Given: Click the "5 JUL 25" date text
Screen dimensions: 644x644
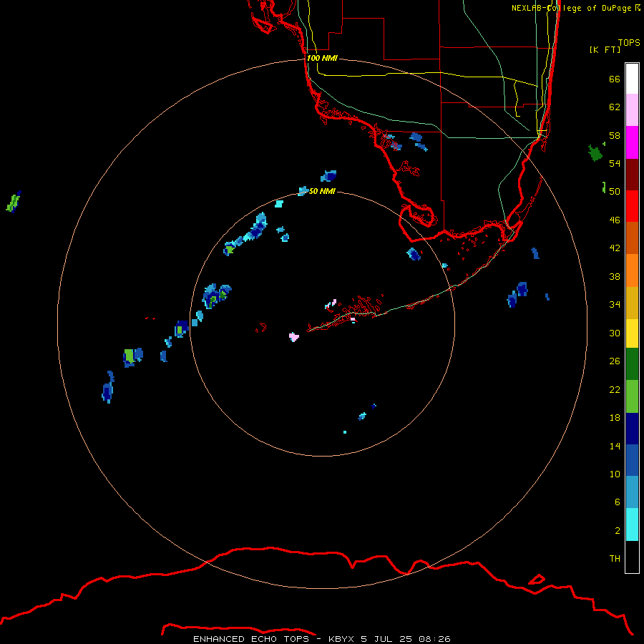Looking at the screenshot, I should pyautogui.click(x=386, y=639).
